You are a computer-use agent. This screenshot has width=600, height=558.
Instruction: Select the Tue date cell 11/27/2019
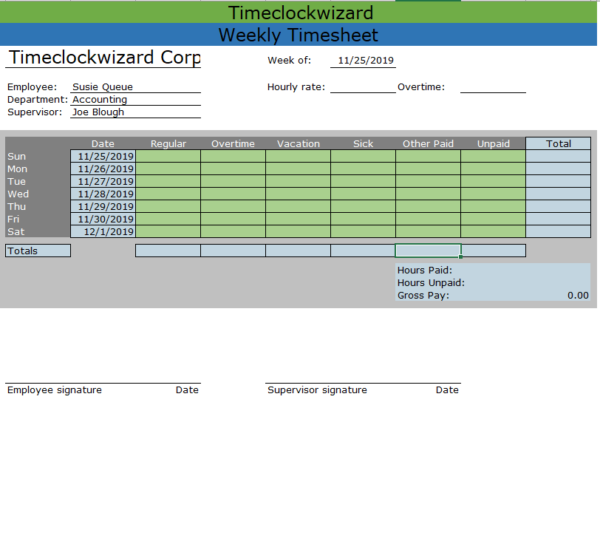[x=103, y=181]
